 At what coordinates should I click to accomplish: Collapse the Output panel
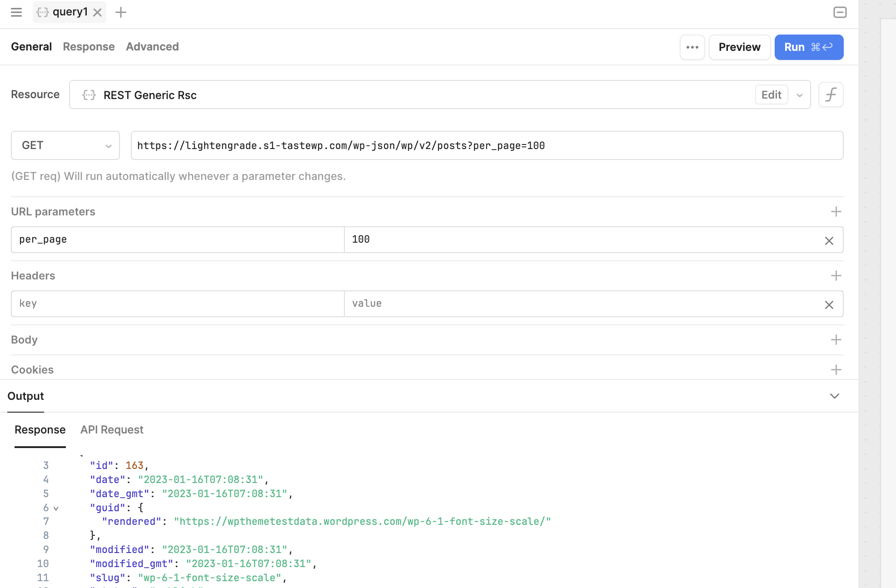click(x=834, y=396)
